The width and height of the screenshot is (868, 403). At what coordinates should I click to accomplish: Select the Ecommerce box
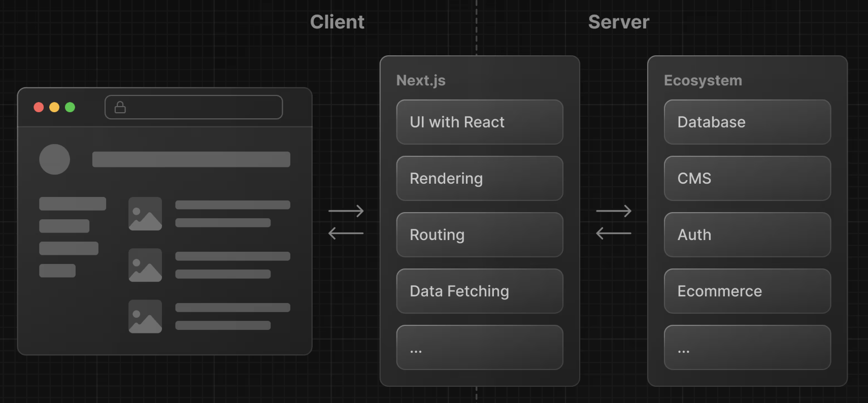pos(747,291)
